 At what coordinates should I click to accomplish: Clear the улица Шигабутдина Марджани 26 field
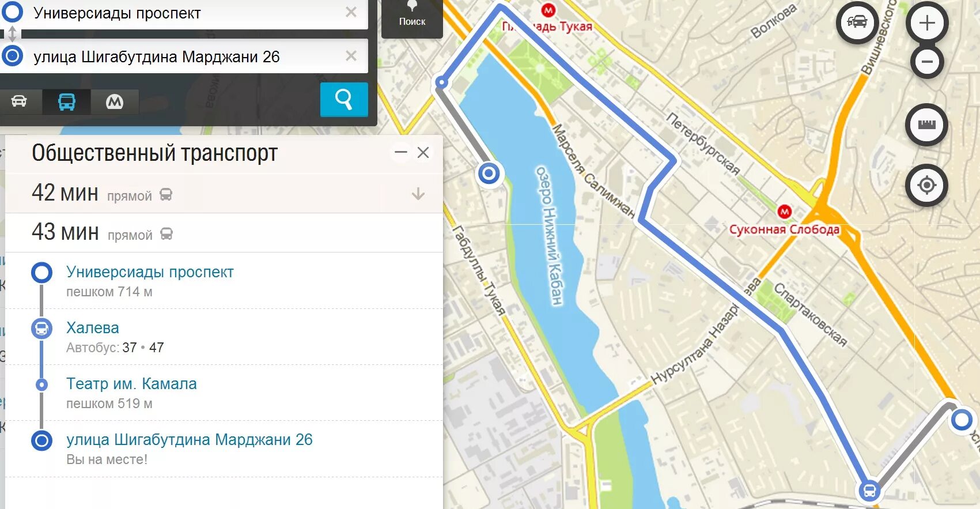[x=351, y=56]
